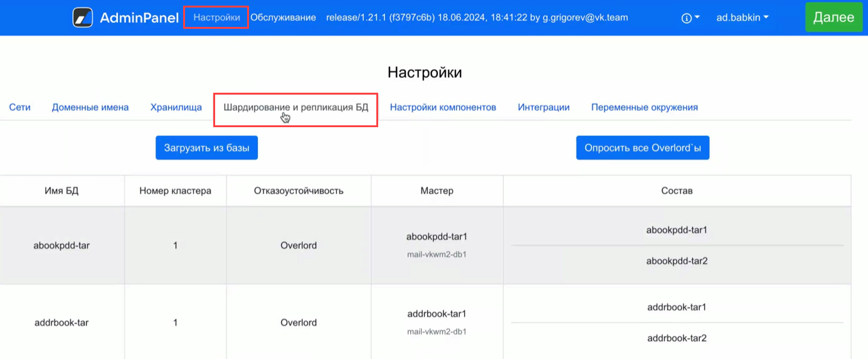
Task: Expand the ad.babkin user menu
Action: [742, 18]
